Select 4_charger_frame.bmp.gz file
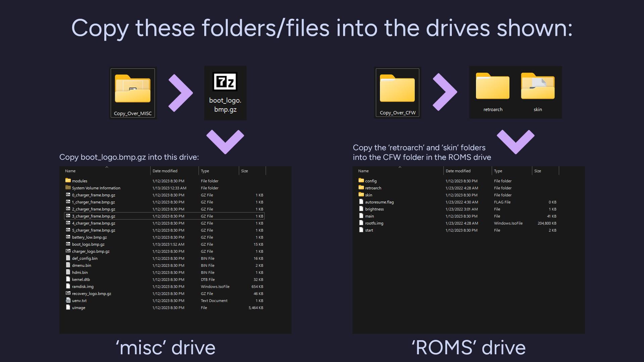The height and width of the screenshot is (362, 644). pos(164,223)
